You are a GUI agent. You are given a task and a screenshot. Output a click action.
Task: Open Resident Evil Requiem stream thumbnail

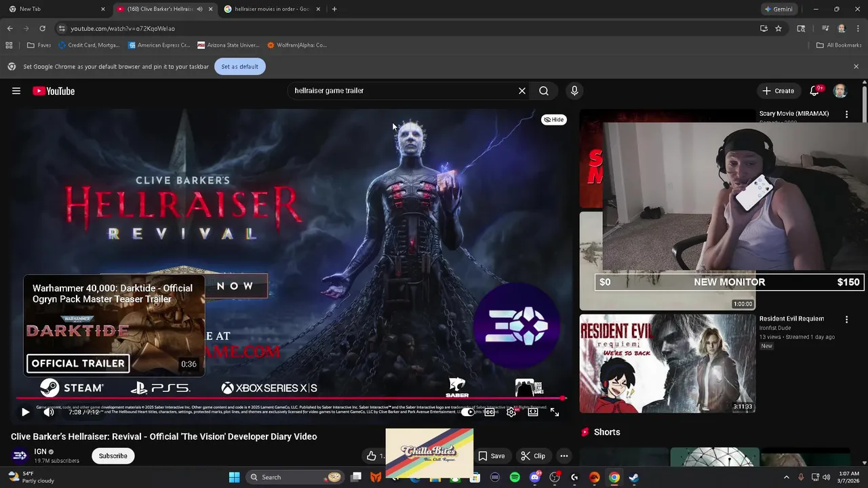[667, 363]
